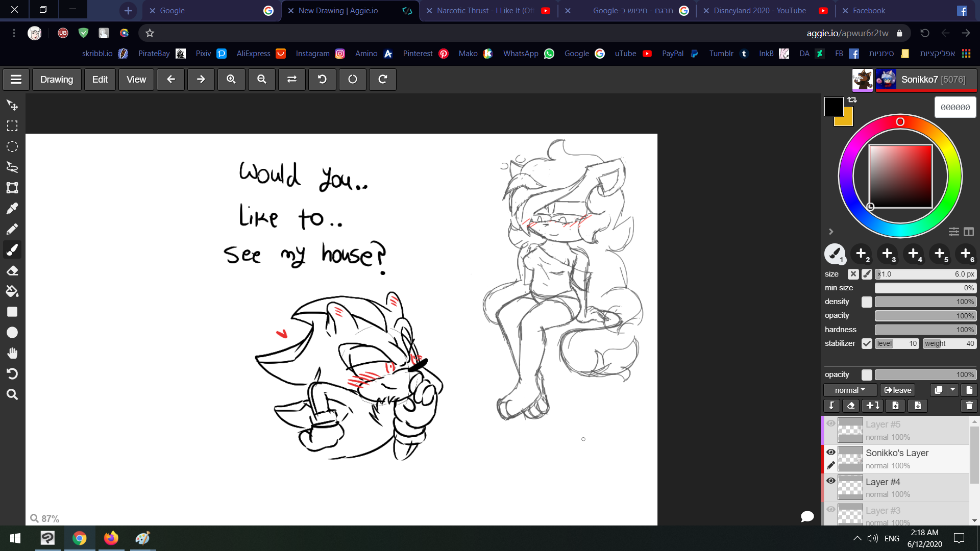The image size is (980, 551).
Task: Click the leave layer button
Action: coord(898,390)
